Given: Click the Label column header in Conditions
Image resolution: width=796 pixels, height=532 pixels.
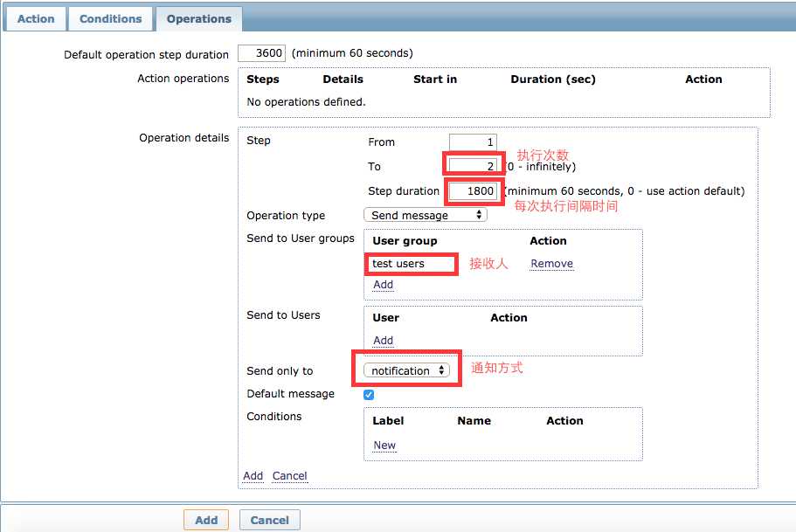Looking at the screenshot, I should click(388, 421).
